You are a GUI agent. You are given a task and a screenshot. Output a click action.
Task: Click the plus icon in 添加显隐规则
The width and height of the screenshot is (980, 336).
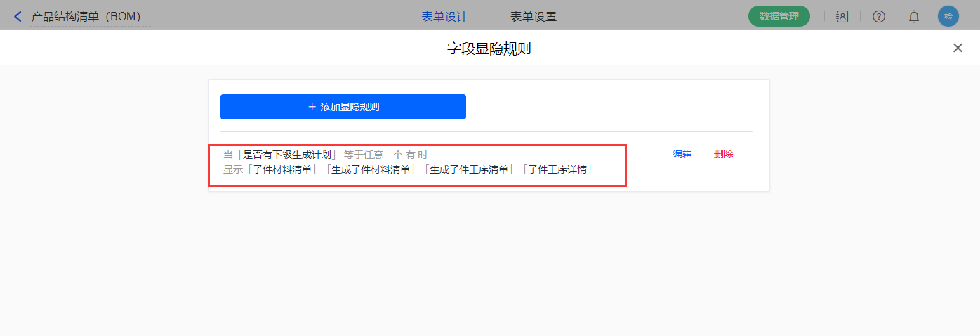(x=312, y=107)
